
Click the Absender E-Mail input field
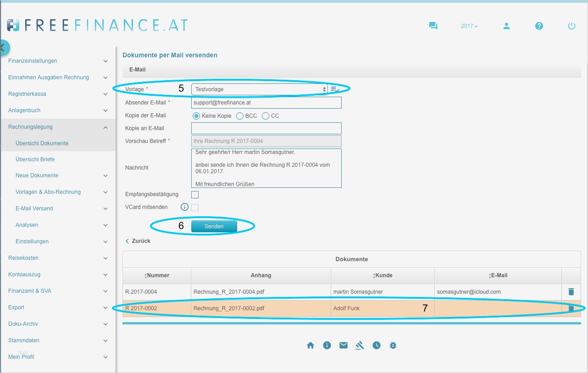point(266,103)
